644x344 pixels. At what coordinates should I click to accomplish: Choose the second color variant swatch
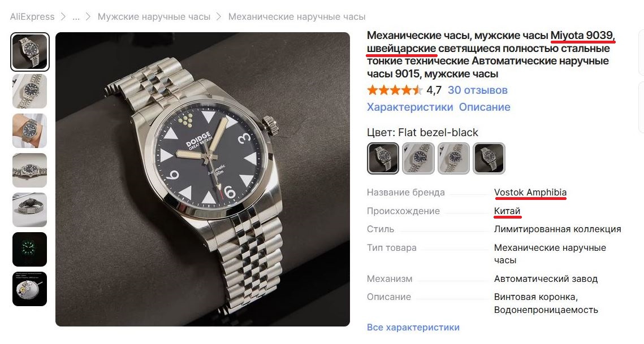coord(418,159)
